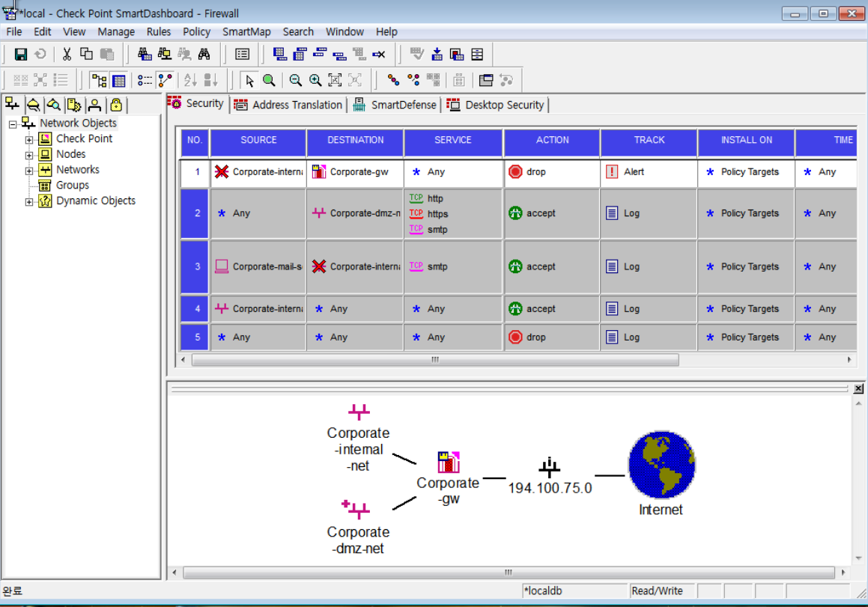This screenshot has height=607, width=868.
Task: Click the plain binoculars search icon
Action: (204, 54)
